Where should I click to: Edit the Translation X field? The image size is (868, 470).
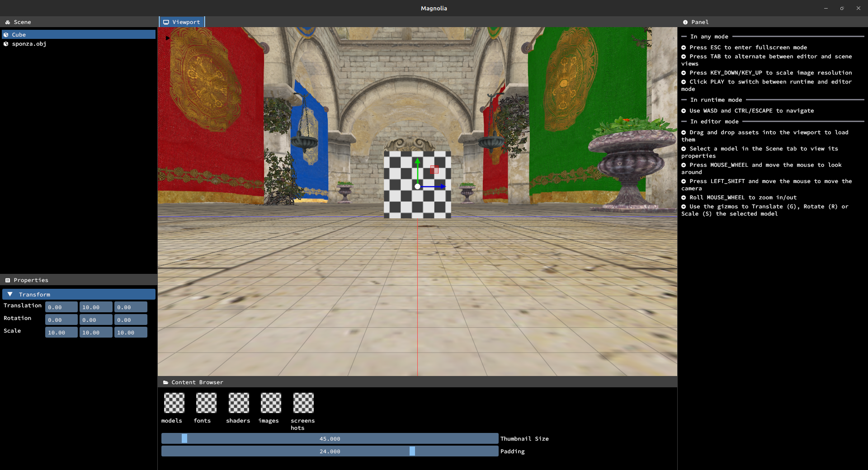(x=61, y=307)
